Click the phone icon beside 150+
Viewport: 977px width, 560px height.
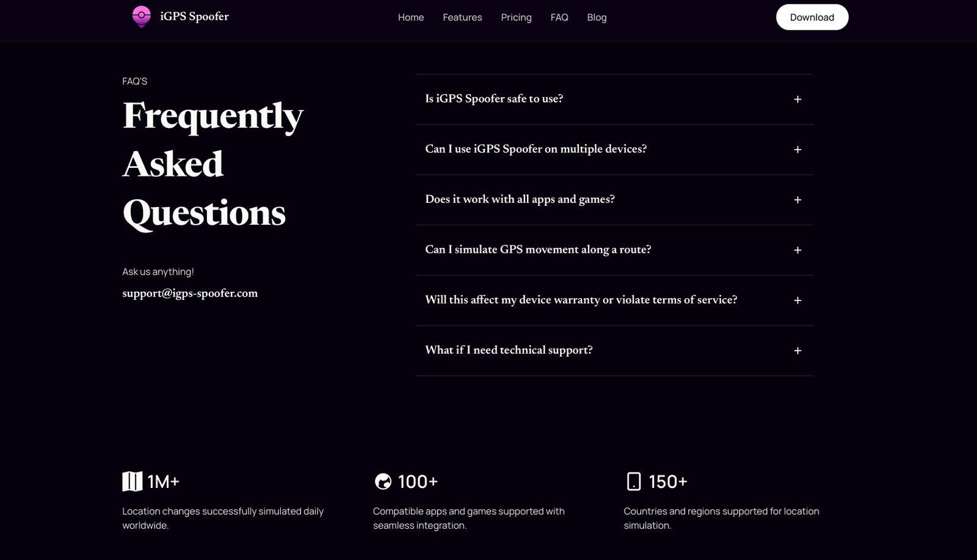pos(634,482)
